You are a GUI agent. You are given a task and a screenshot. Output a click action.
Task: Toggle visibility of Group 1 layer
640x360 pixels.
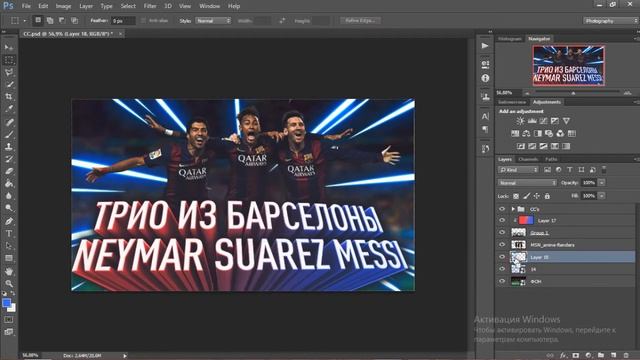coord(502,232)
